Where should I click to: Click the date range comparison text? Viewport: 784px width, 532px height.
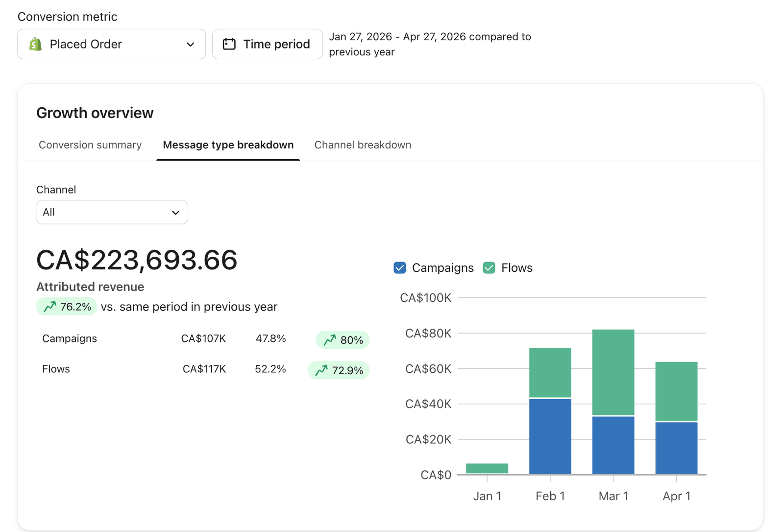pos(430,44)
